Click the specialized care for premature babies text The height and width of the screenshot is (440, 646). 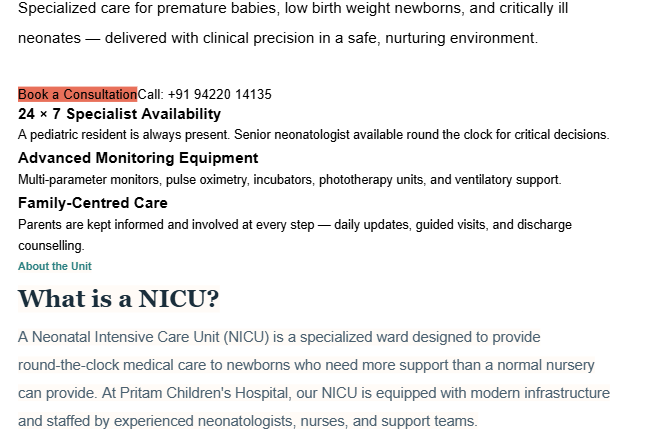tap(293, 8)
